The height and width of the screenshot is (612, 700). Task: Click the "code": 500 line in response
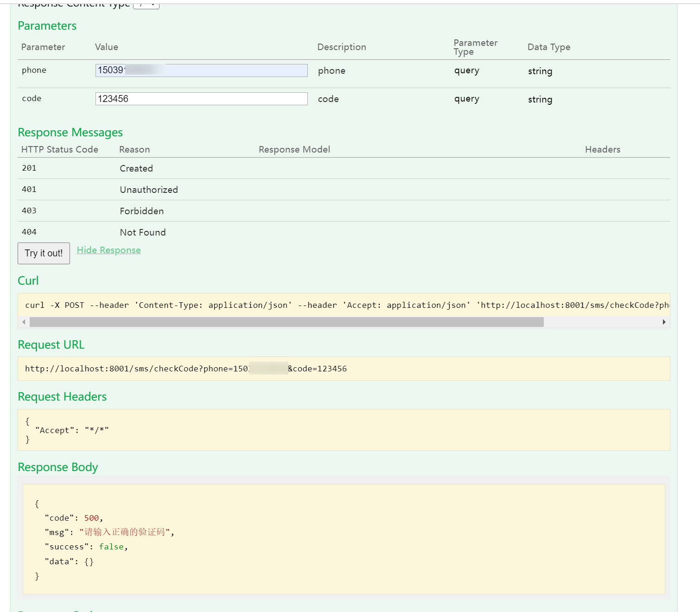[x=74, y=518]
